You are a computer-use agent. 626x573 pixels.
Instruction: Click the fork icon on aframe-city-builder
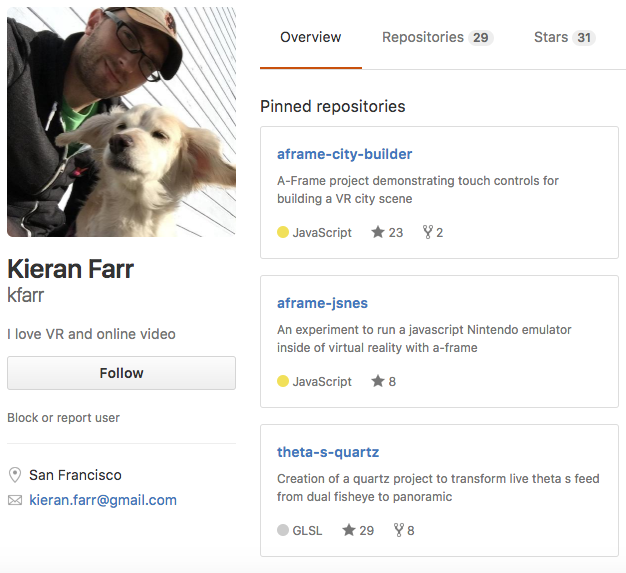click(x=428, y=232)
